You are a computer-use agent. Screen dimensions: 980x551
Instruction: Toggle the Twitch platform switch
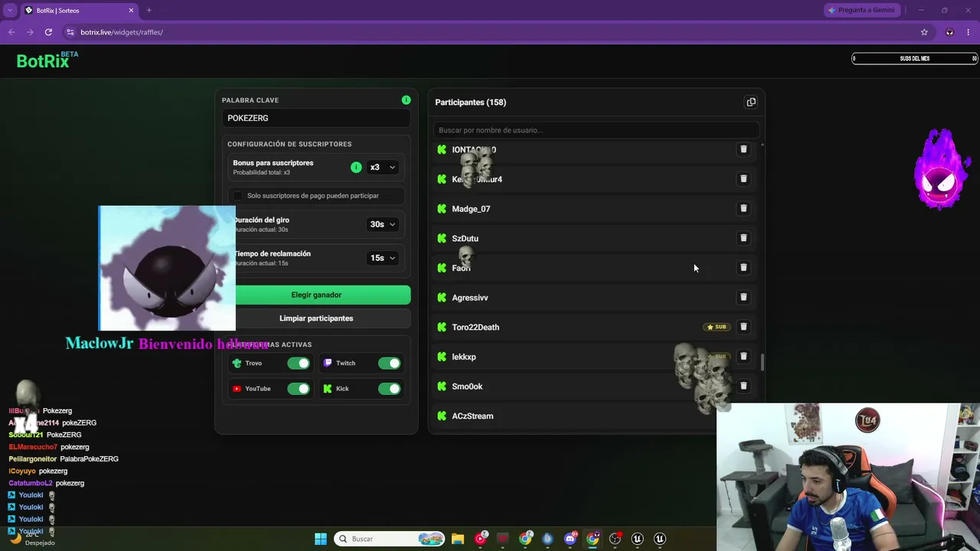(389, 364)
